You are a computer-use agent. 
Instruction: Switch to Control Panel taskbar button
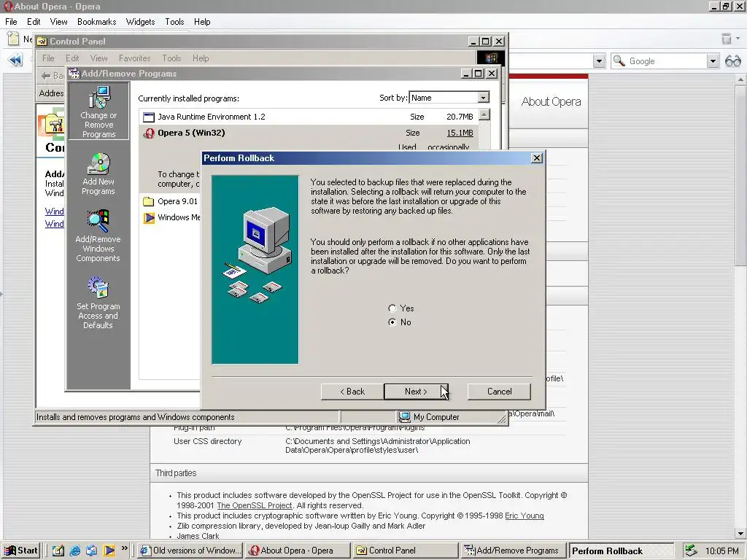tap(405, 551)
